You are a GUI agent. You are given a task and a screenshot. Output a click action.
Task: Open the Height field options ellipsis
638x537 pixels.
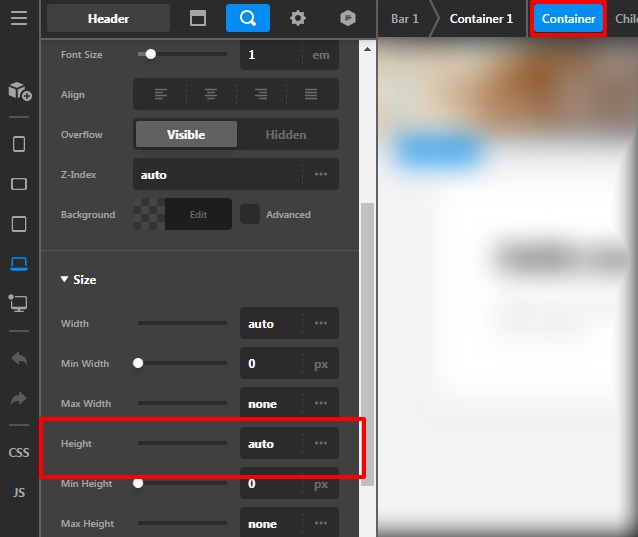[x=320, y=443]
